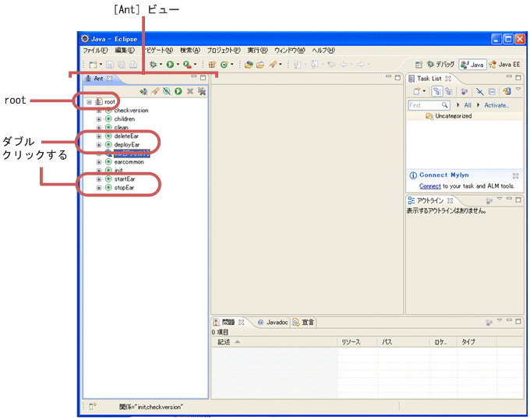
Task: Open the Open Perspective icon beside デバッグ
Action: tap(419, 65)
